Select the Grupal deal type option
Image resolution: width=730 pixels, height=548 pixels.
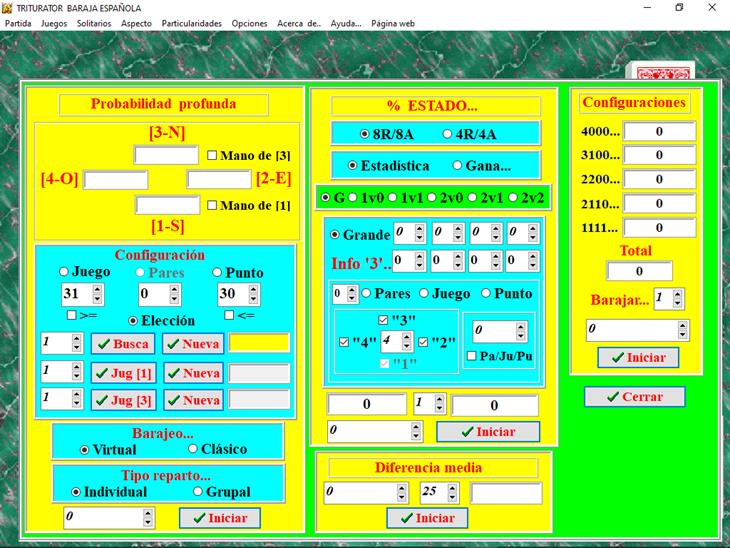pyautogui.click(x=198, y=492)
